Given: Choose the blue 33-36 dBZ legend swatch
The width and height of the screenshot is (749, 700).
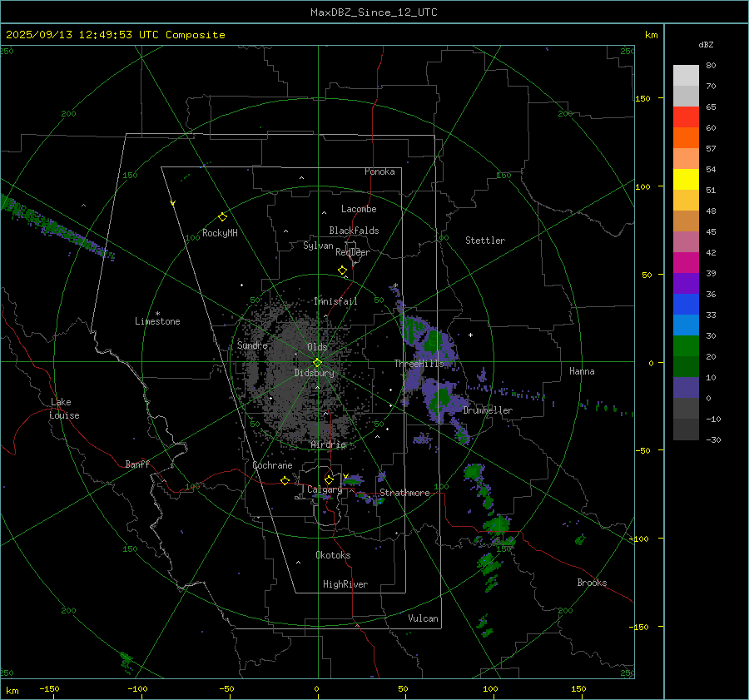Looking at the screenshot, I should click(x=686, y=305).
